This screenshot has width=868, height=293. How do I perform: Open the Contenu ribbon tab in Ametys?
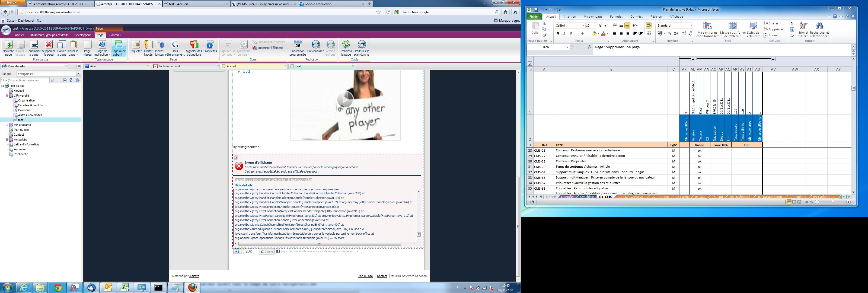pos(115,35)
